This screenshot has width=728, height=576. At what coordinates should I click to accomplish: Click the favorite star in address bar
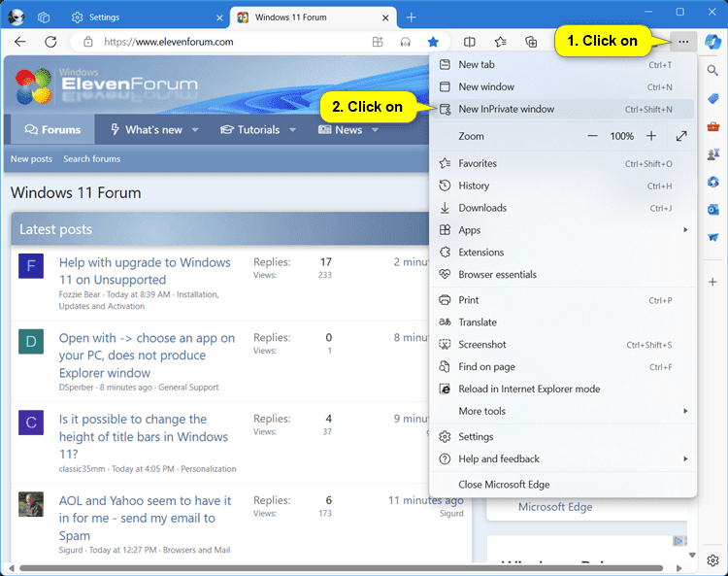433,43
